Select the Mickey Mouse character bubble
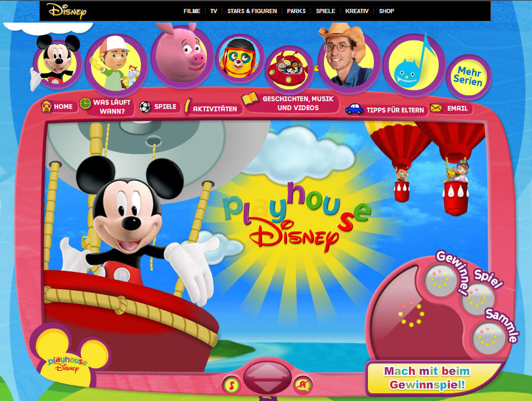This screenshot has width=532, height=401. 57,63
